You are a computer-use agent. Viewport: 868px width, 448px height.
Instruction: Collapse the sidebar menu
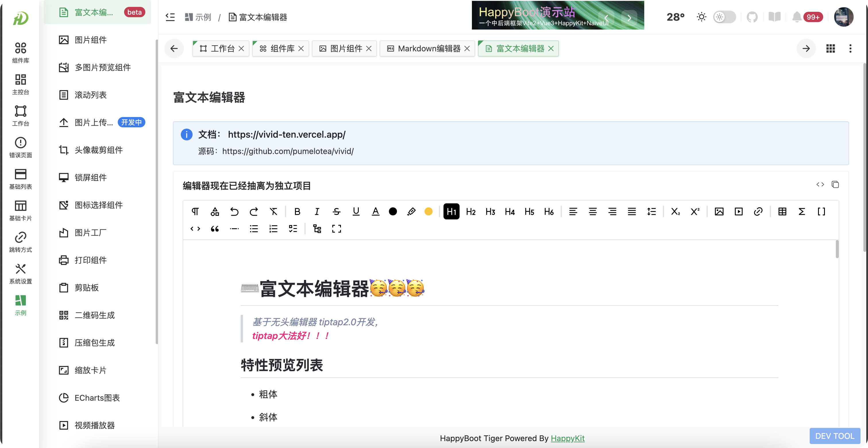(170, 17)
